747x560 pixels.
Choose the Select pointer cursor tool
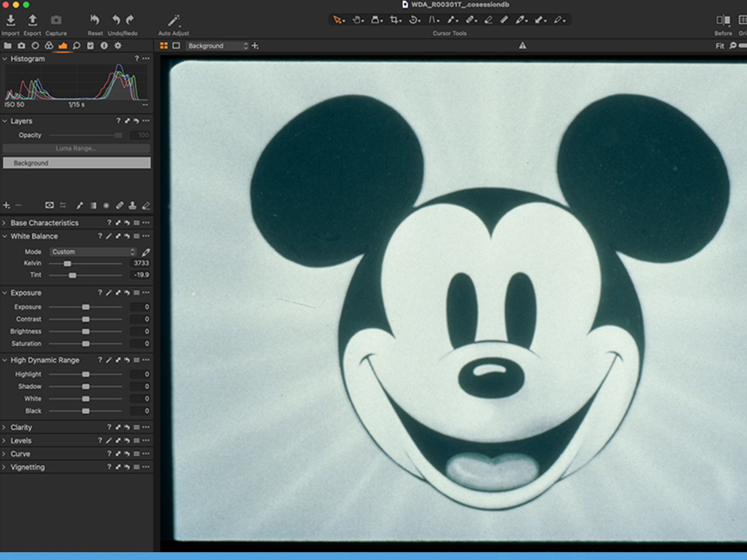coord(338,20)
